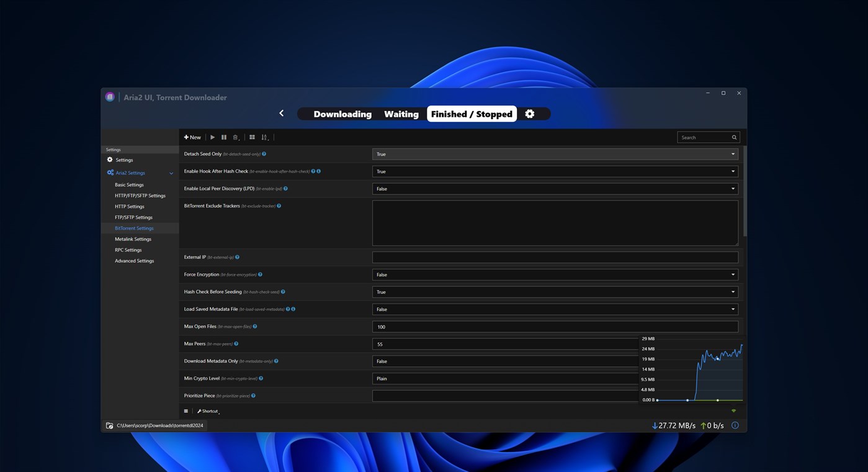Open the sort order icon
This screenshot has height=472, width=868.
point(264,137)
